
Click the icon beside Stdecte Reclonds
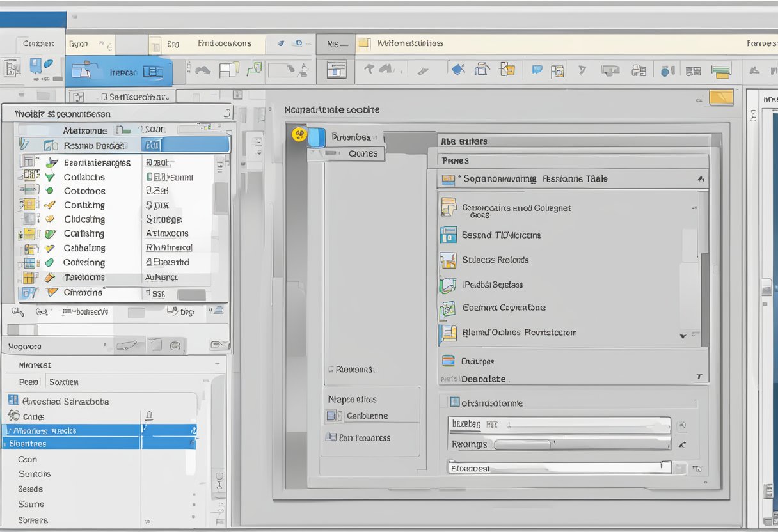pos(448,260)
